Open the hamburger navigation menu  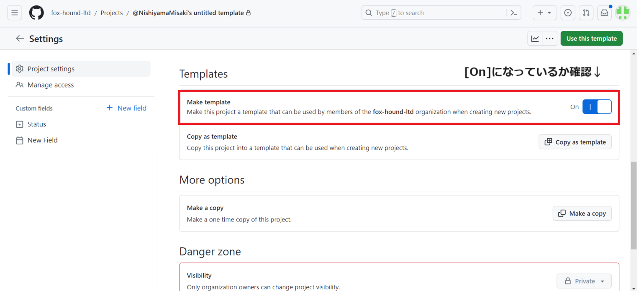(x=14, y=13)
